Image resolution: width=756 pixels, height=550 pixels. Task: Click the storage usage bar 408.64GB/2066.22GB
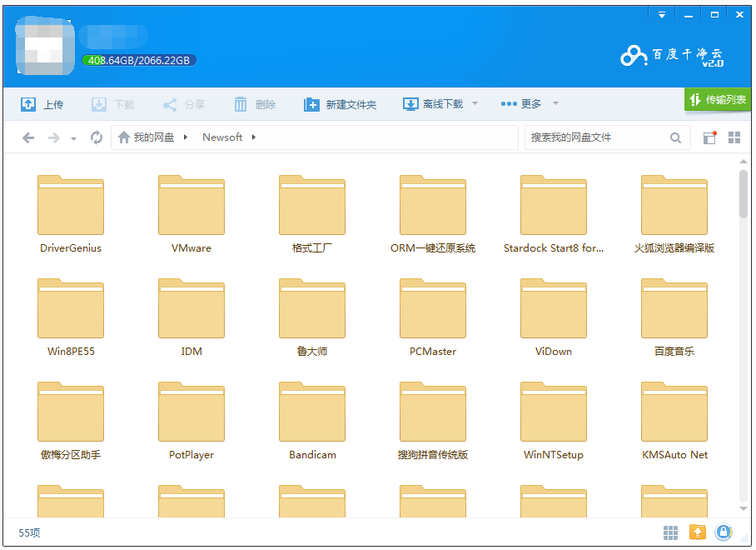click(139, 60)
